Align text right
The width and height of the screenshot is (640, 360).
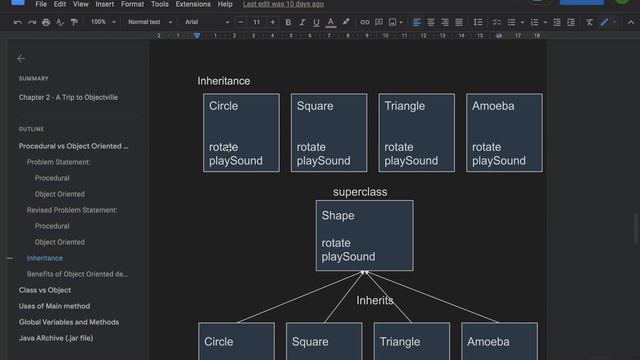[444, 22]
